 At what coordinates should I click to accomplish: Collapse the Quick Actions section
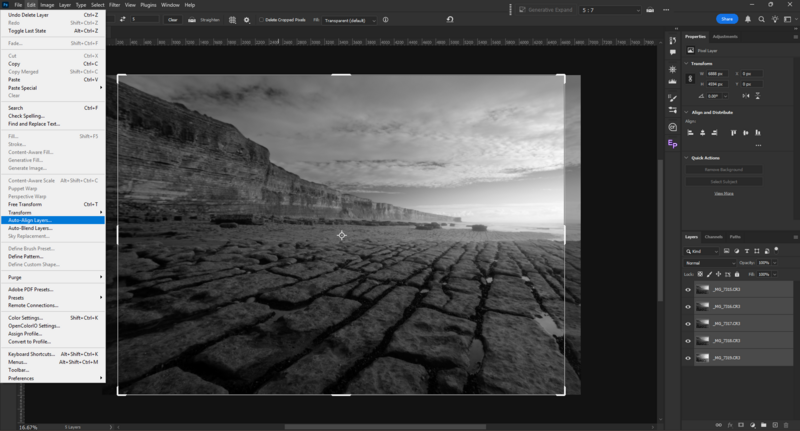[686, 158]
